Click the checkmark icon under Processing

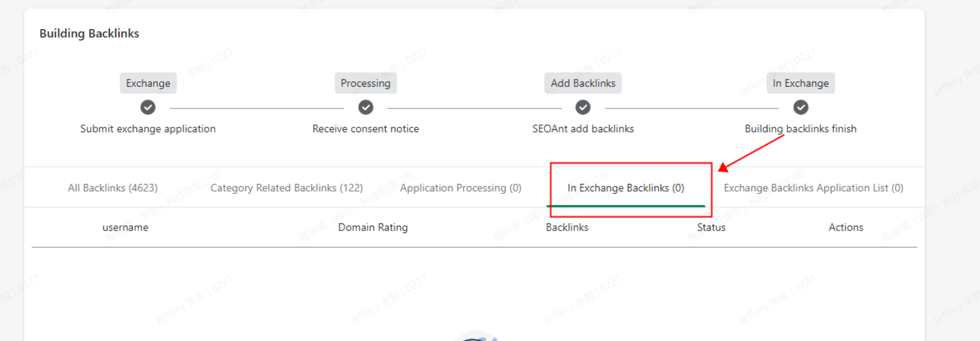click(366, 107)
